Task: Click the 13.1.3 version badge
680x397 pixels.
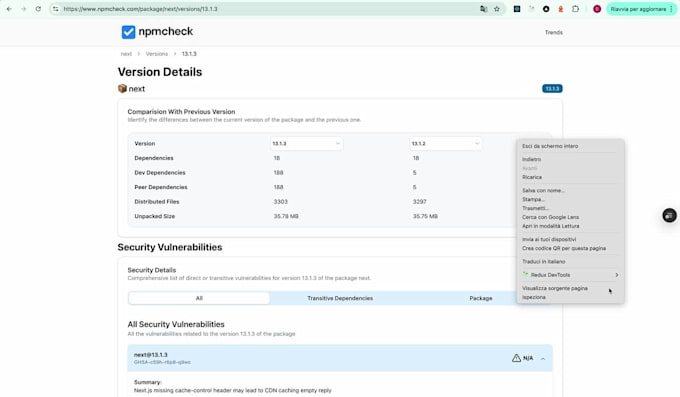Action: [x=552, y=89]
